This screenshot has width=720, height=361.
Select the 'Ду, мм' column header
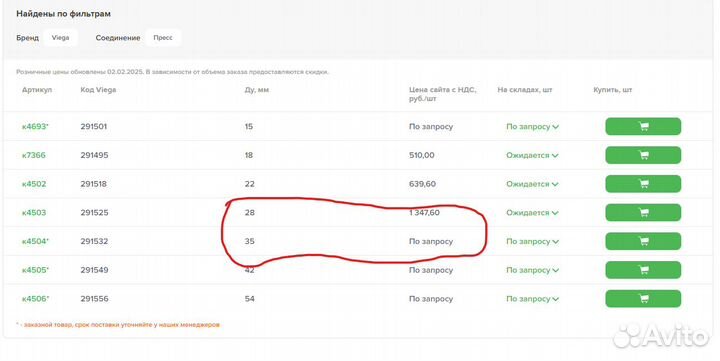257,90
